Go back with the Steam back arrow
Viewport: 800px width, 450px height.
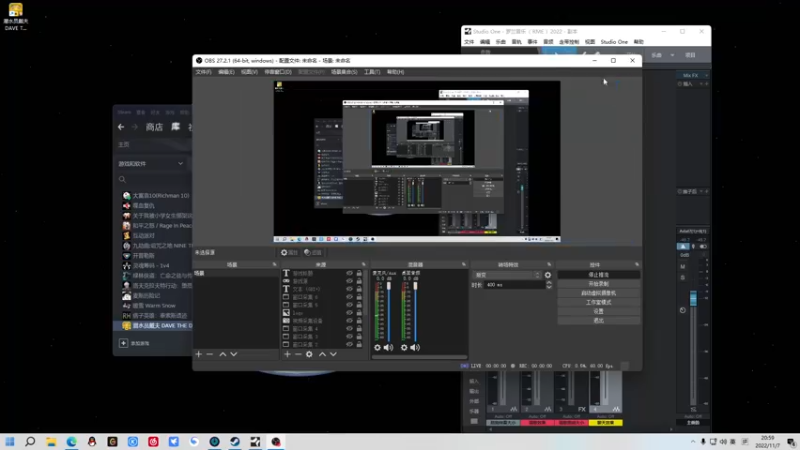(121, 127)
